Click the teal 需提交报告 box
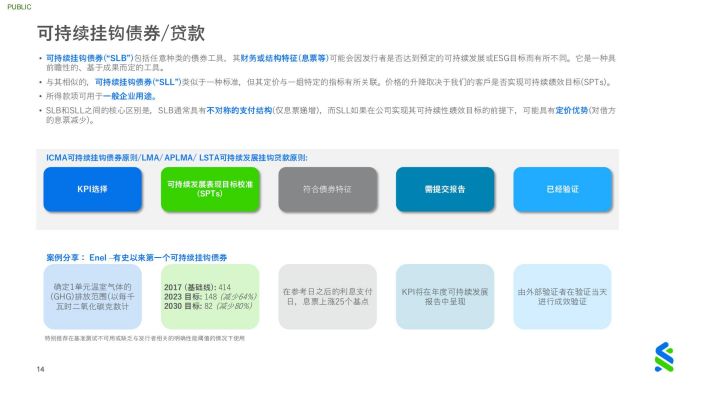Image resolution: width=710 pixels, height=399 pixels. (x=445, y=189)
